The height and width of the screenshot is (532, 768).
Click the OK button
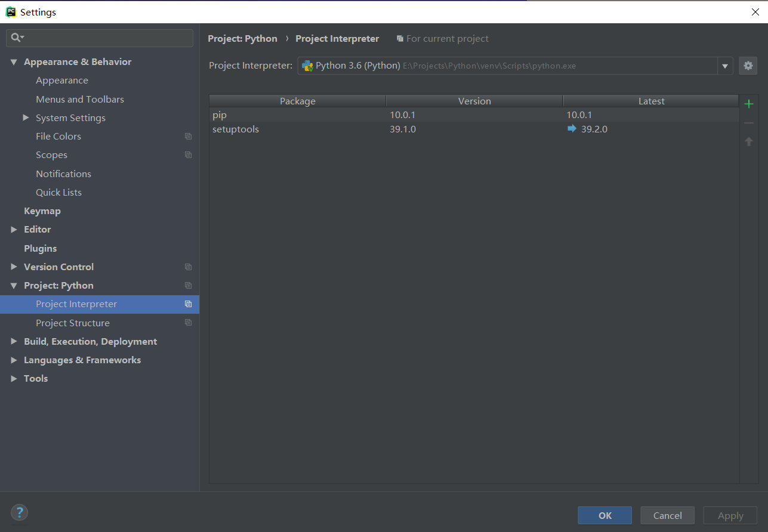coord(604,515)
